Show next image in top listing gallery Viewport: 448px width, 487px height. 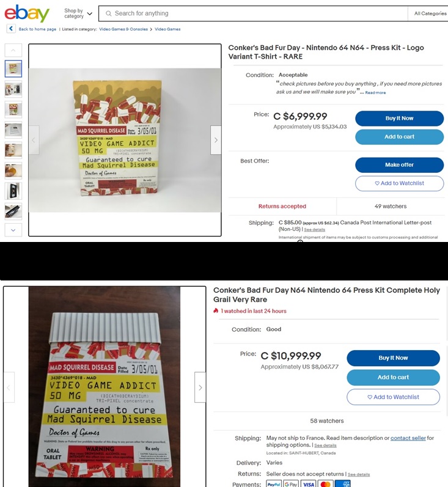point(216,140)
